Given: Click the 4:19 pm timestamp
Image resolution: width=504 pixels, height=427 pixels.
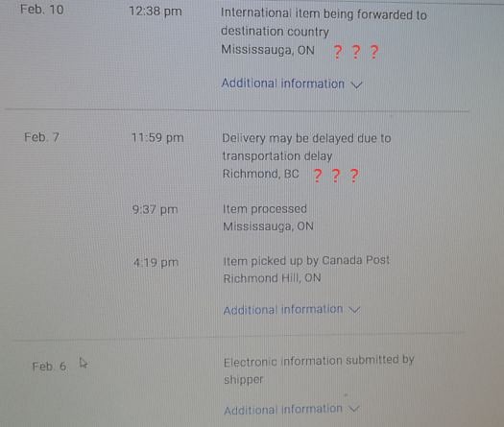Looking at the screenshot, I should [x=156, y=263].
